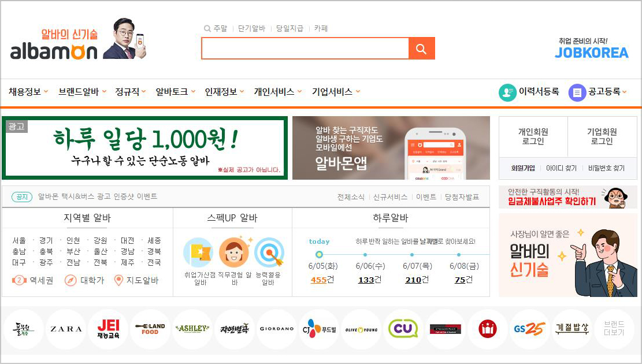Click the 공고등록 purple posting icon
Image resolution: width=642 pixels, height=364 pixels.
[x=577, y=92]
